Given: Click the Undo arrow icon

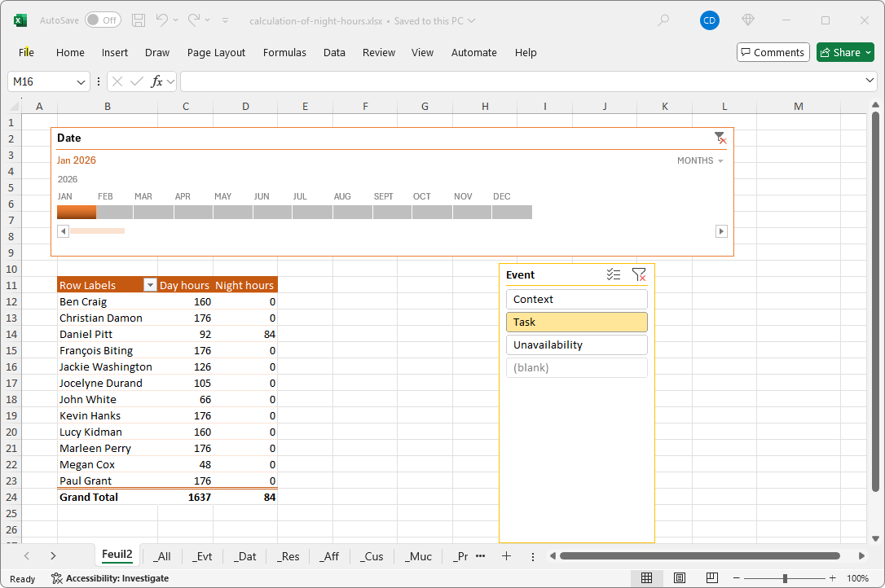Looking at the screenshot, I should tap(162, 20).
